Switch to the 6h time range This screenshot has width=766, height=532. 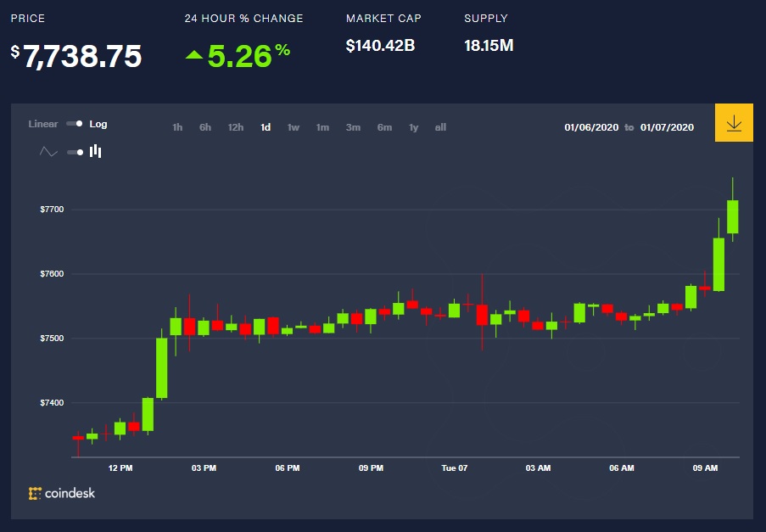[205, 127]
